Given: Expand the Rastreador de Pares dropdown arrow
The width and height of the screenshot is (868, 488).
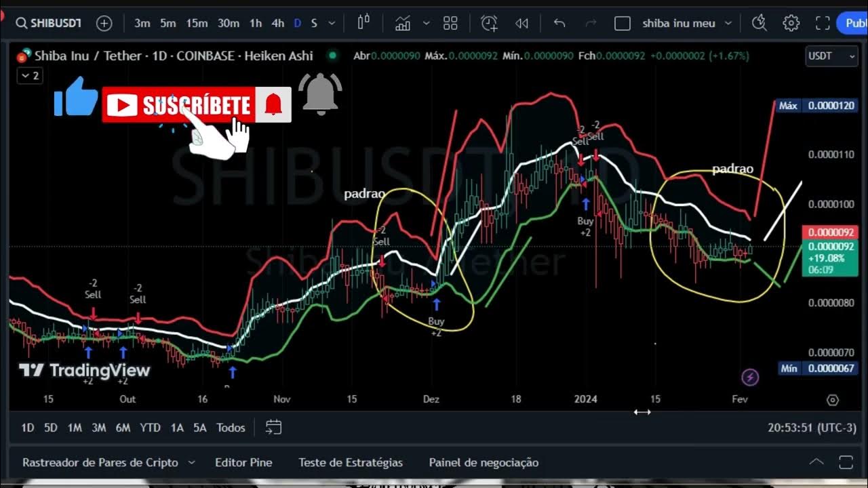Looking at the screenshot, I should pos(191,462).
